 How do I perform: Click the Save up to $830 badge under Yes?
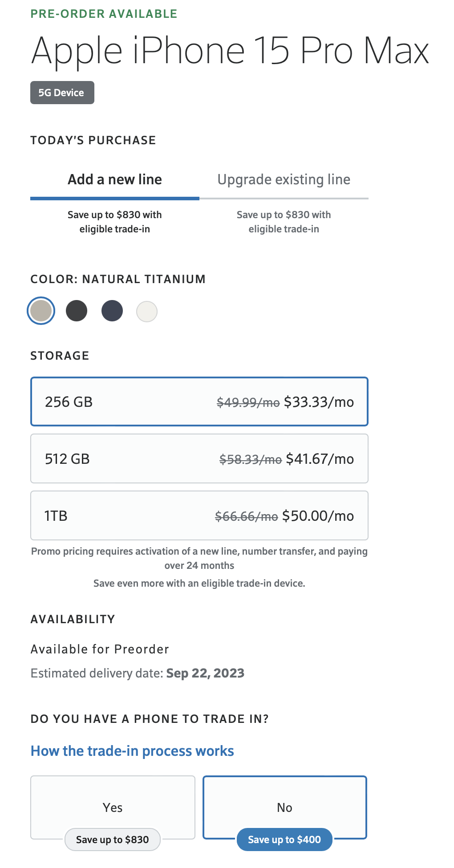tap(113, 840)
